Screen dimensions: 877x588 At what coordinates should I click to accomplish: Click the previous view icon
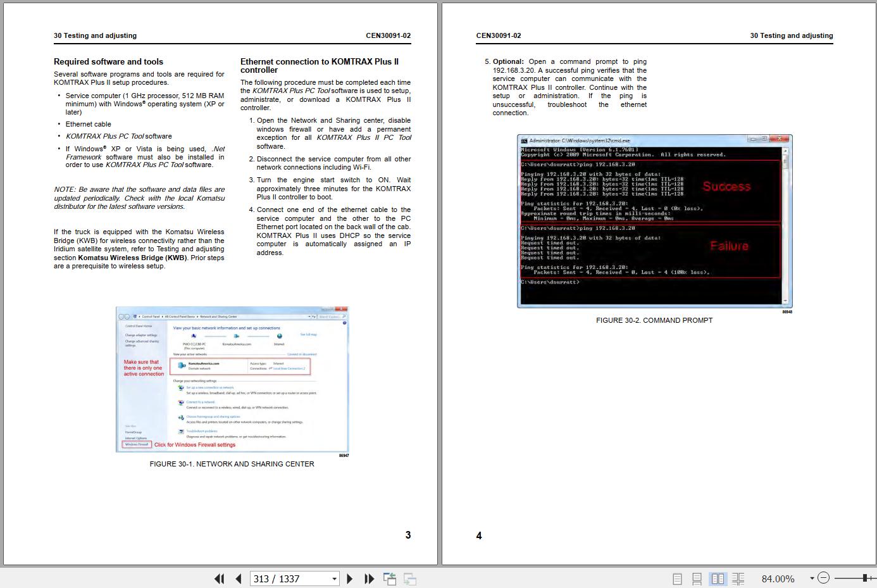tap(390, 579)
